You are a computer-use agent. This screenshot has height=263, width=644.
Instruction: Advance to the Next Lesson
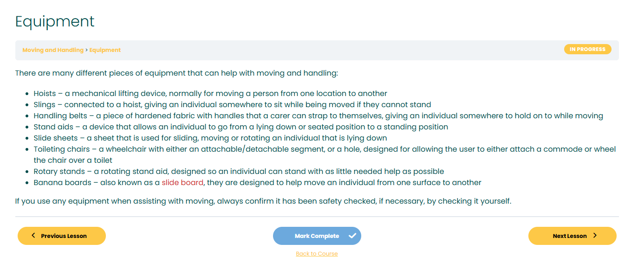[572, 236]
